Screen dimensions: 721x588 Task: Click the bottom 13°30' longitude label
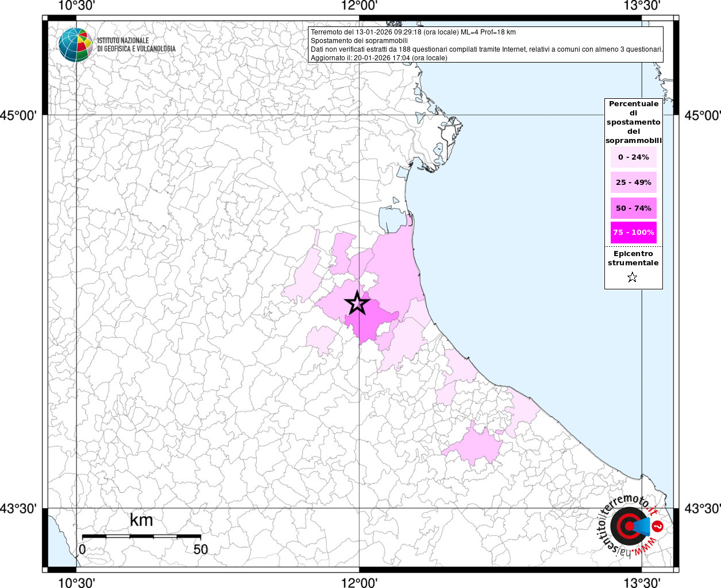pos(642,582)
